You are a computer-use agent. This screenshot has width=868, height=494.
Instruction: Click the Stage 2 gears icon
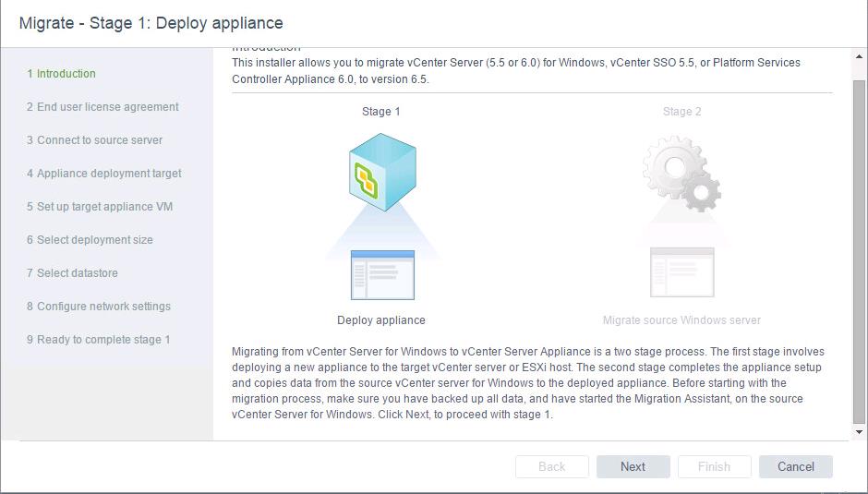tap(682, 174)
